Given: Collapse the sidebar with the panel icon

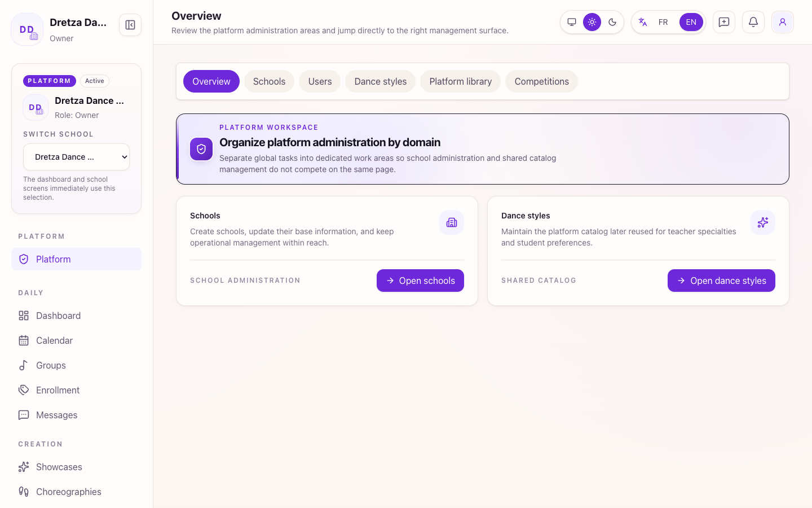Looking at the screenshot, I should (x=130, y=25).
